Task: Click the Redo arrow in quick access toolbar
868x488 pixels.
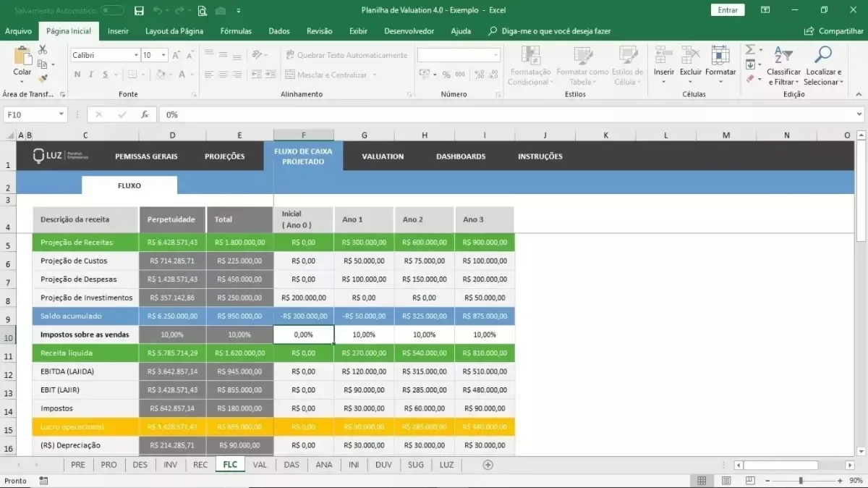Action: [179, 11]
